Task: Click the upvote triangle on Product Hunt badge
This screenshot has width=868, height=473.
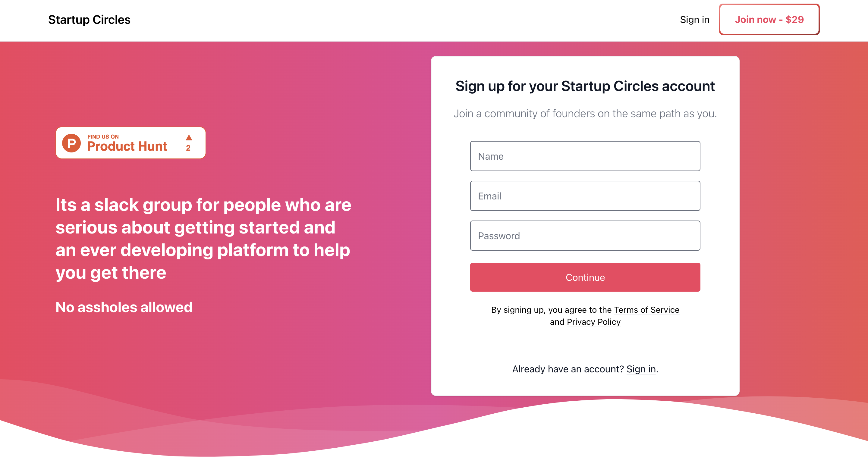Action: click(x=189, y=137)
